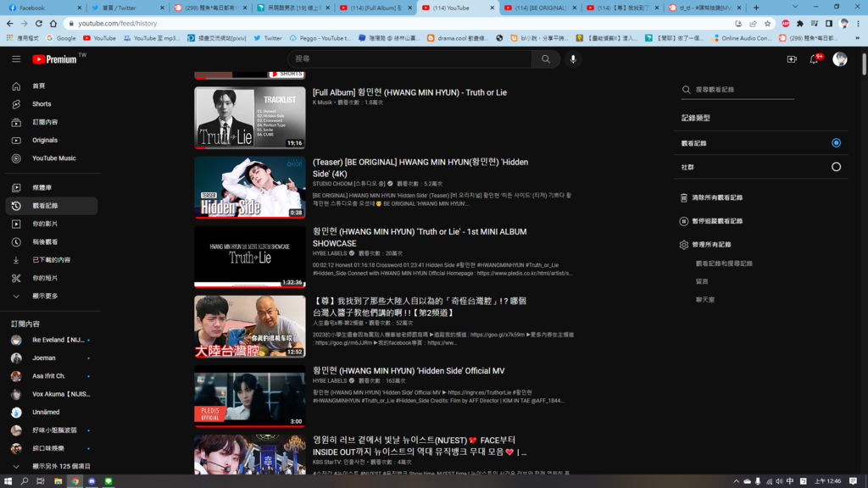868x488 pixels.
Task: Open Vox Akuma channel subscription
Action: pyautogui.click(x=52, y=395)
